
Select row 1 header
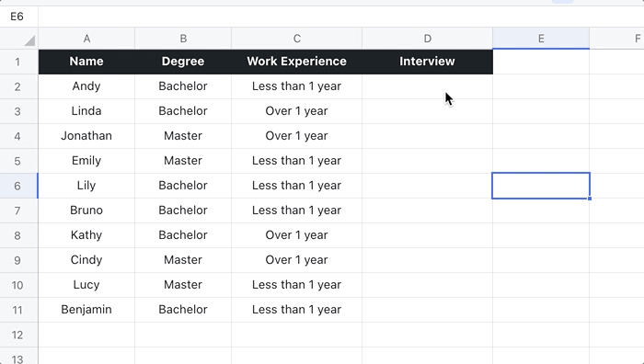click(x=19, y=62)
